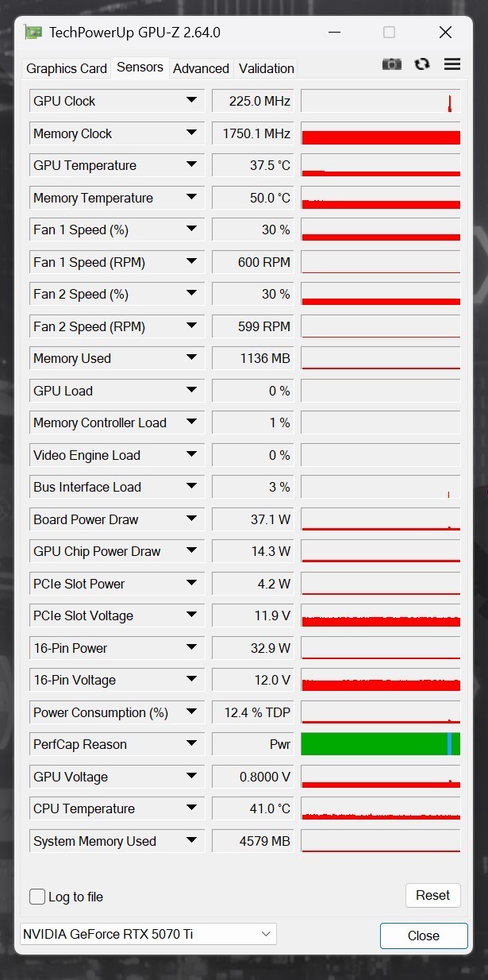
Task: Click the refresh sensors icon
Action: [x=421, y=64]
